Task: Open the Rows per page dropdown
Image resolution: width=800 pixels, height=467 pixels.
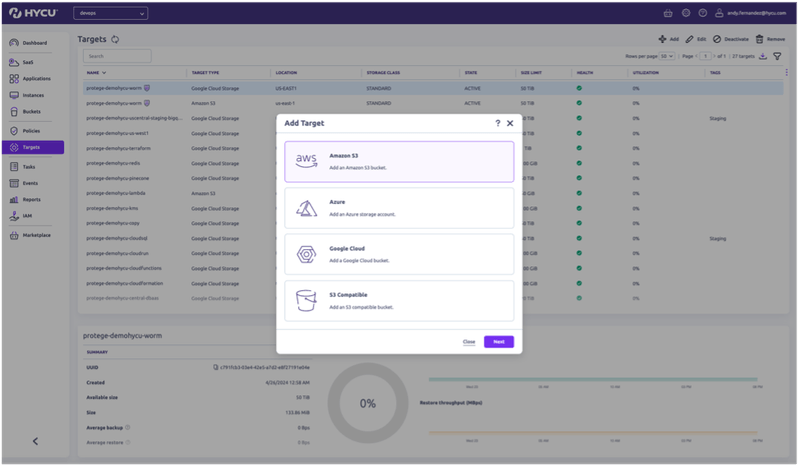Action: coord(667,56)
